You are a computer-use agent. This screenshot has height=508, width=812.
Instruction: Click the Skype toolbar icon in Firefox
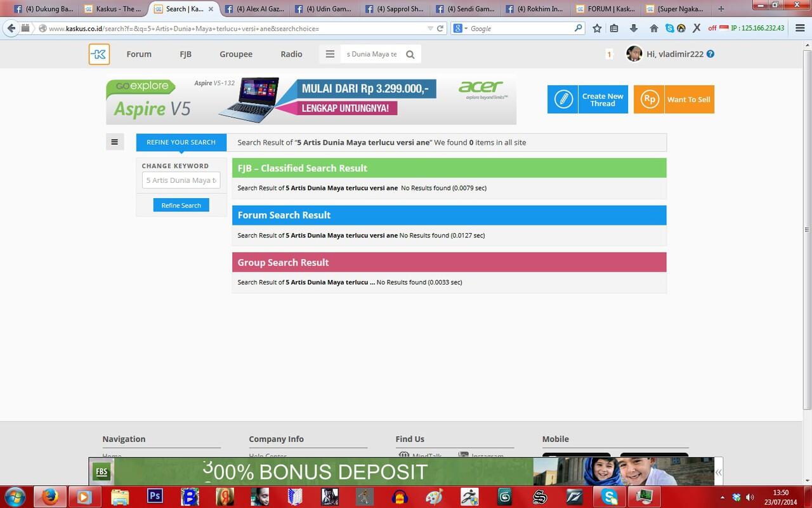click(670, 29)
